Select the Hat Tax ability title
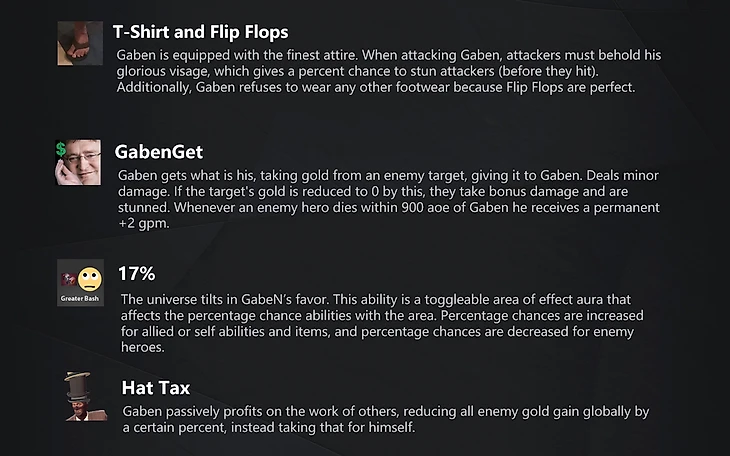This screenshot has width=730, height=456. [x=156, y=388]
